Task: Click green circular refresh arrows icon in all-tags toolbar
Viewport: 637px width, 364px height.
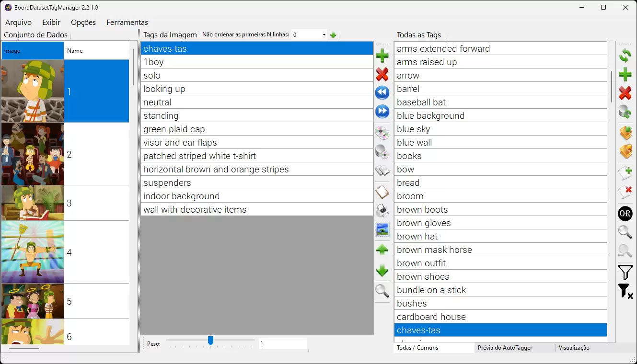Action: [x=625, y=56]
